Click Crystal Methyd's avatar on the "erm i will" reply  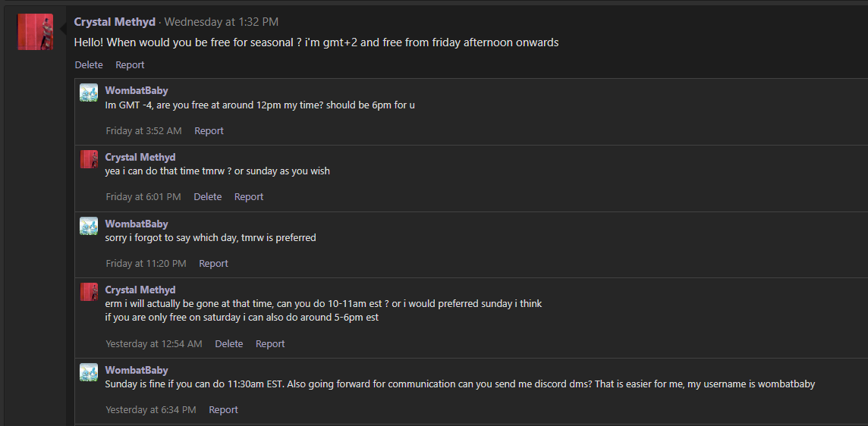89,292
